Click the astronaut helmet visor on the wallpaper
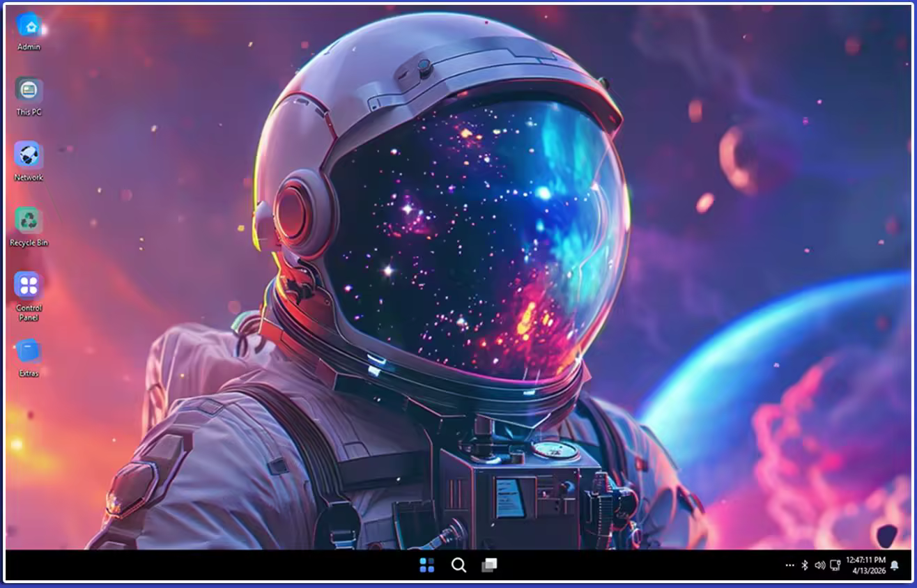This screenshot has width=917, height=588. (474, 237)
